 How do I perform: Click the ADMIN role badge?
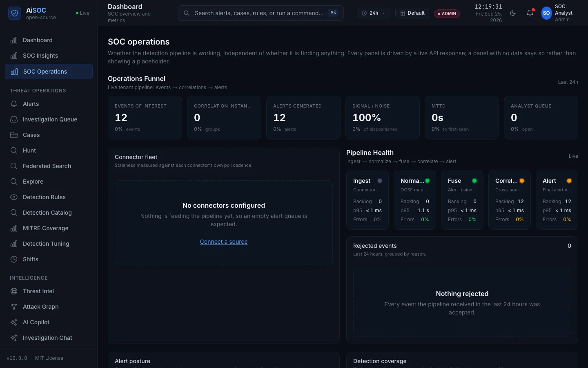click(447, 13)
